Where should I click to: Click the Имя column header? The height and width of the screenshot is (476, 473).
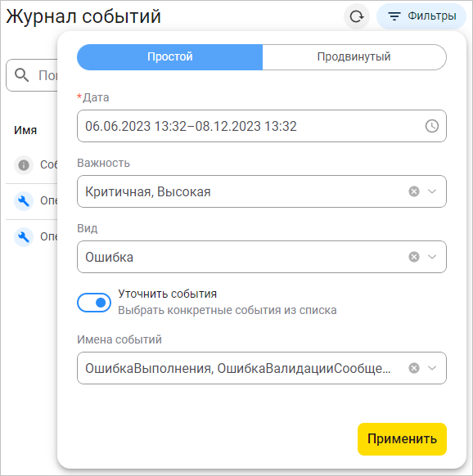point(25,130)
